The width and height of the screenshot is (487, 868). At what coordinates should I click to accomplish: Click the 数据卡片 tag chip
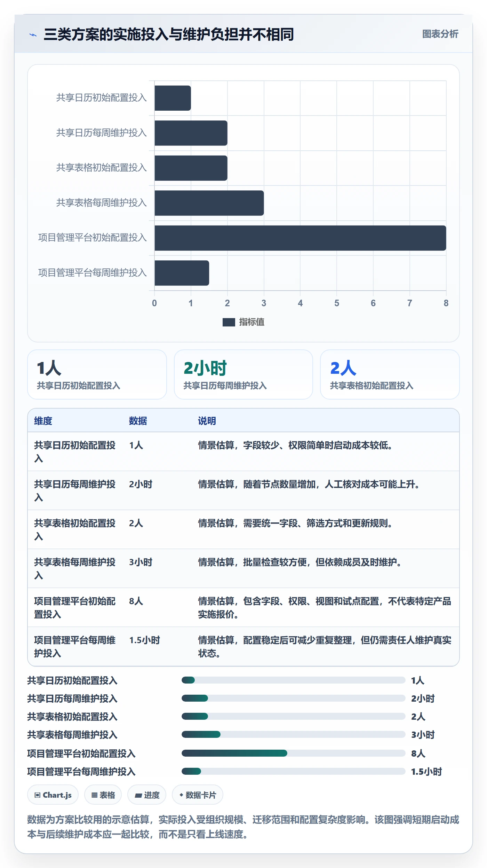click(198, 795)
